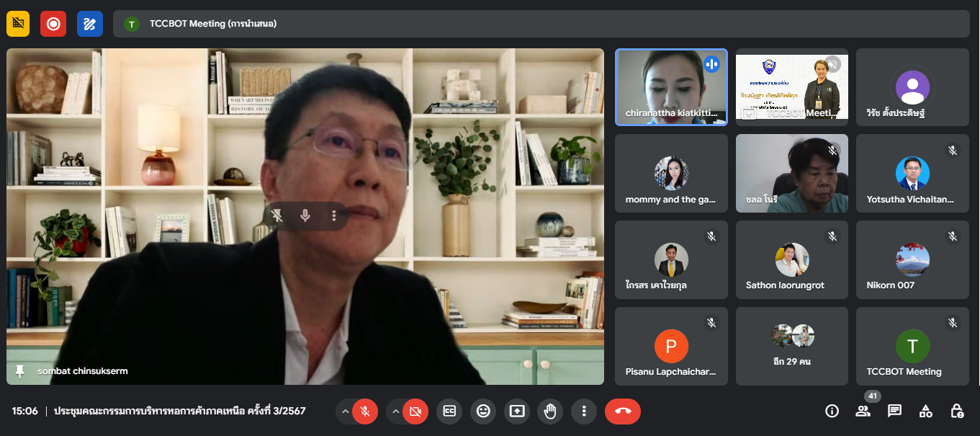The height and width of the screenshot is (436, 980).
Task: Expand video settings arrow beside camera
Action: click(x=395, y=411)
